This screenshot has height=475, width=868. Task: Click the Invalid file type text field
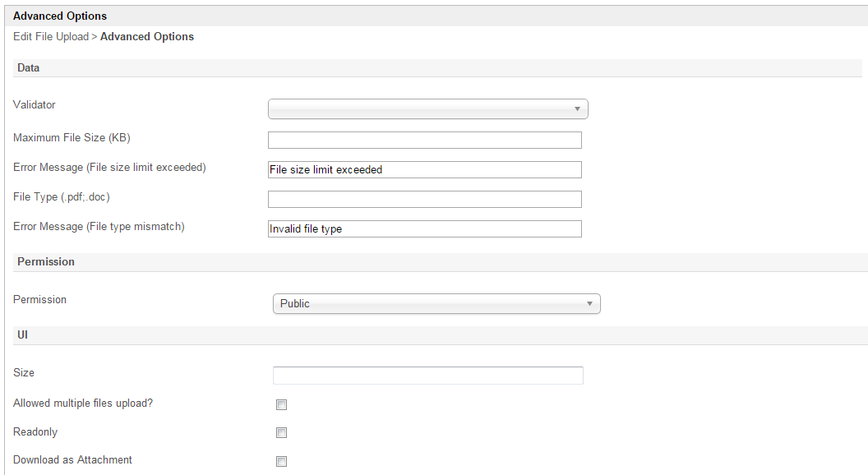424,228
